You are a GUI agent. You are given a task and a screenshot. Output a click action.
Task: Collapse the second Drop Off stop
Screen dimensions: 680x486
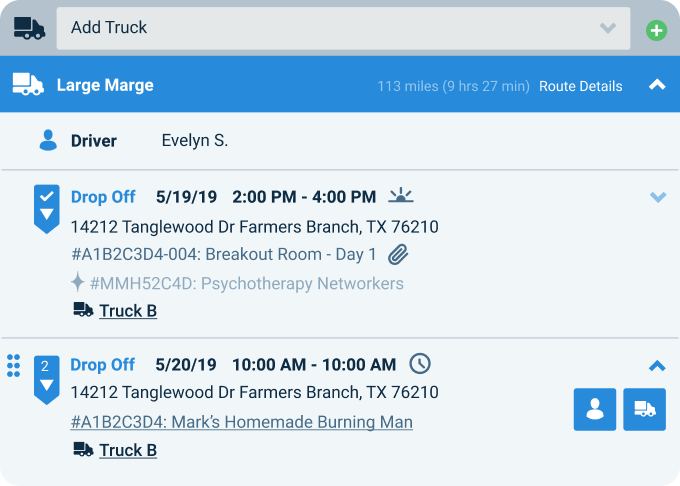(x=657, y=366)
